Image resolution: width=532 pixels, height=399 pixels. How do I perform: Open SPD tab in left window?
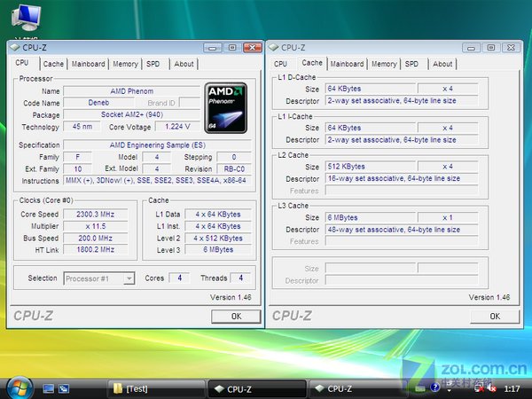tap(153, 64)
